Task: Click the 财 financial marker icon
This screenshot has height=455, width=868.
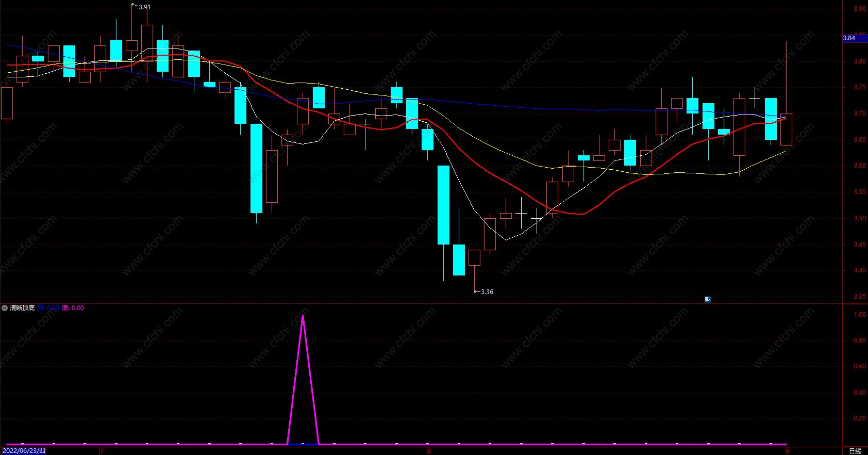Action: pyautogui.click(x=708, y=300)
